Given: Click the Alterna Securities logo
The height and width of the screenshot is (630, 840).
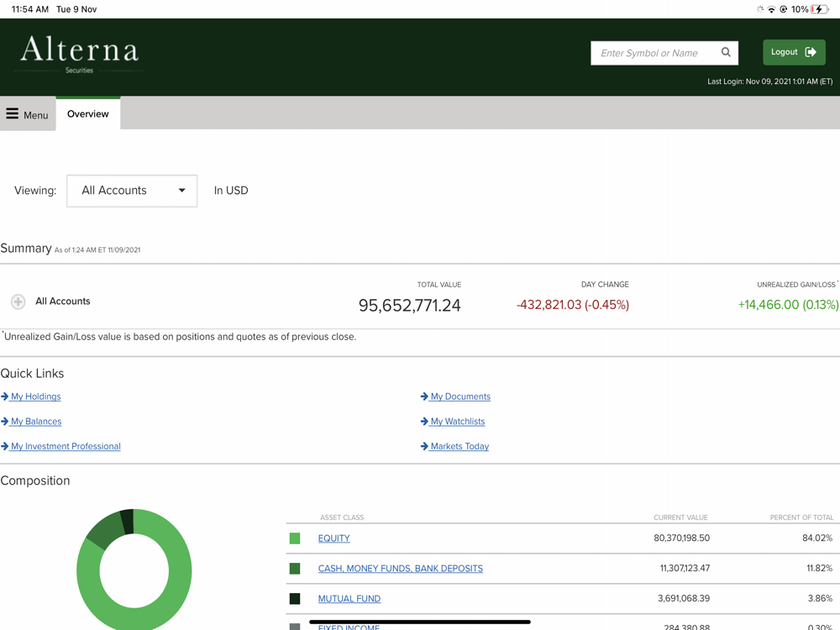Looking at the screenshot, I should pos(79,54).
